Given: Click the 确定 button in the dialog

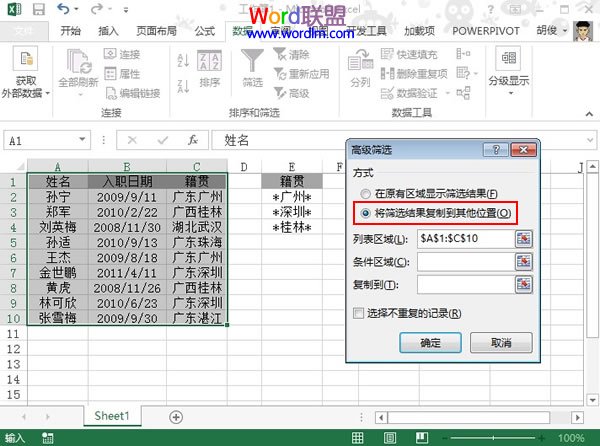Looking at the screenshot, I should pos(430,342).
